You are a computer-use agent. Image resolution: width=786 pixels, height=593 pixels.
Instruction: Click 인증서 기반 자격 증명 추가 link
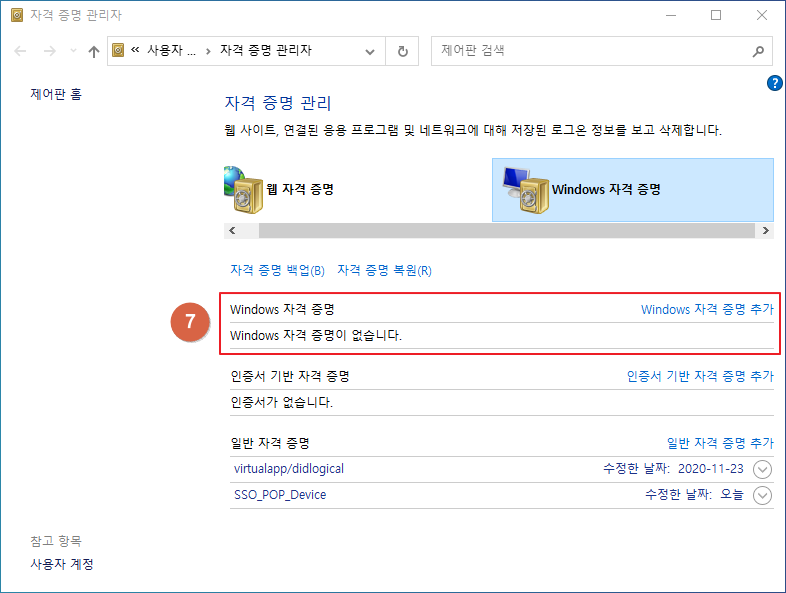click(x=700, y=376)
